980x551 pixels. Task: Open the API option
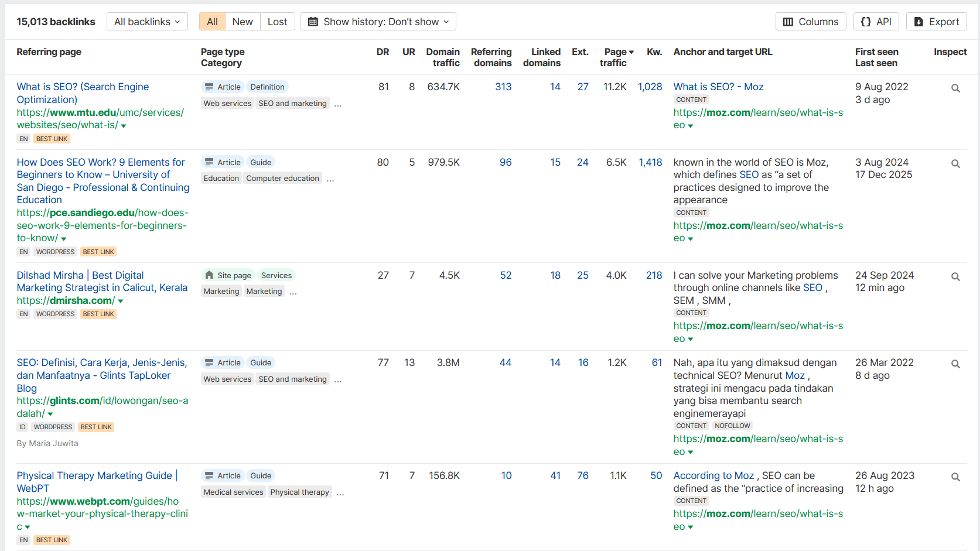[x=876, y=22]
